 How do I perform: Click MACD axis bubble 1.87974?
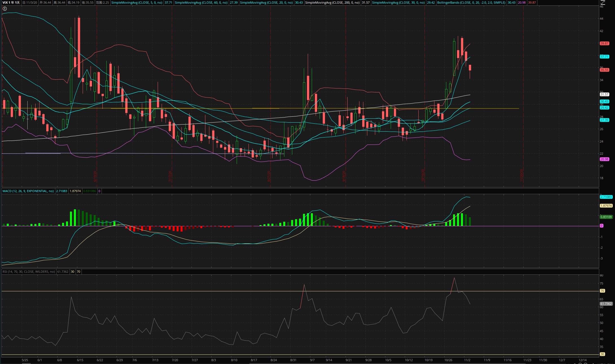(x=606, y=206)
